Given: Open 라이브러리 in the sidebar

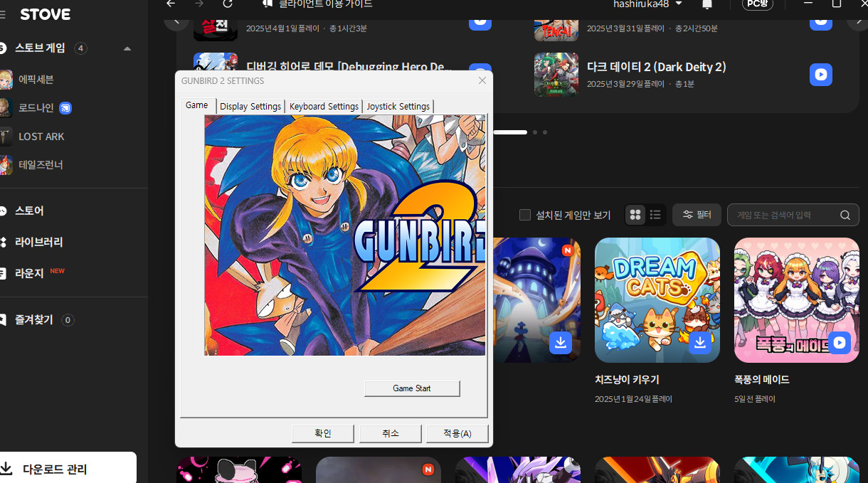Looking at the screenshot, I should (38, 242).
